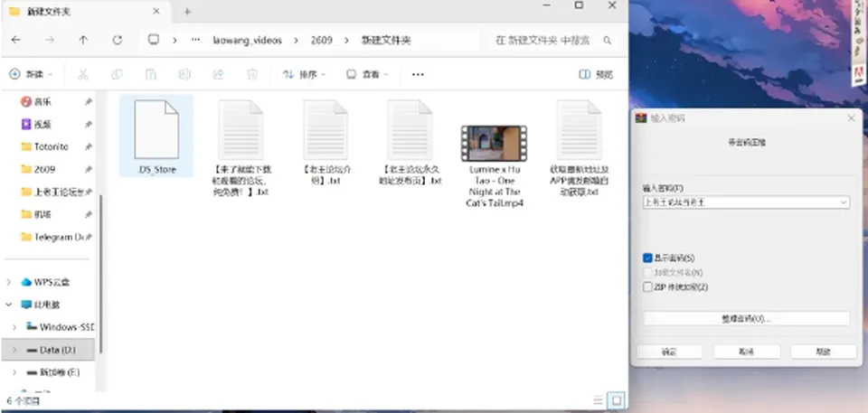Viewport: 868px width, 413px height.
Task: Confirm password with the OK button
Action: [x=669, y=352]
